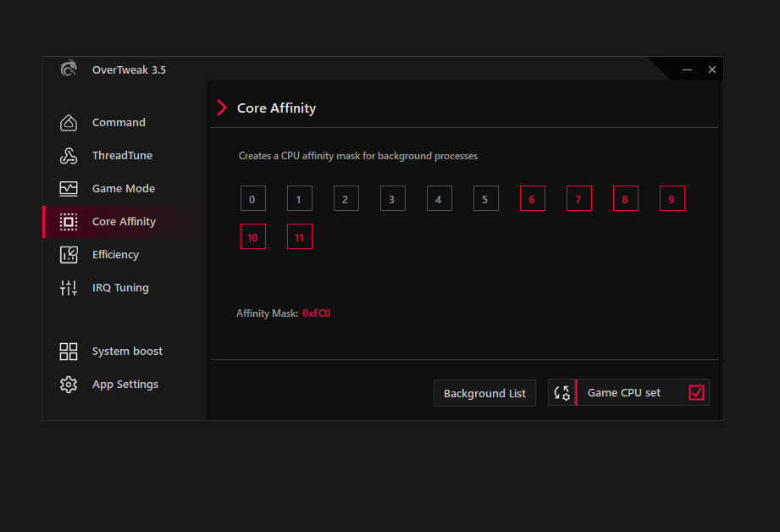Image resolution: width=780 pixels, height=532 pixels.
Task: Open the Command home icon
Action: [69, 123]
